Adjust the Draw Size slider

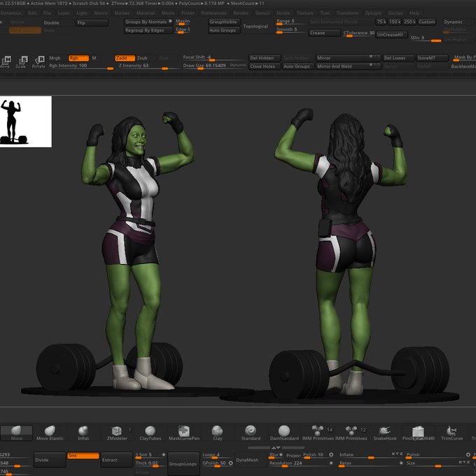213,66
